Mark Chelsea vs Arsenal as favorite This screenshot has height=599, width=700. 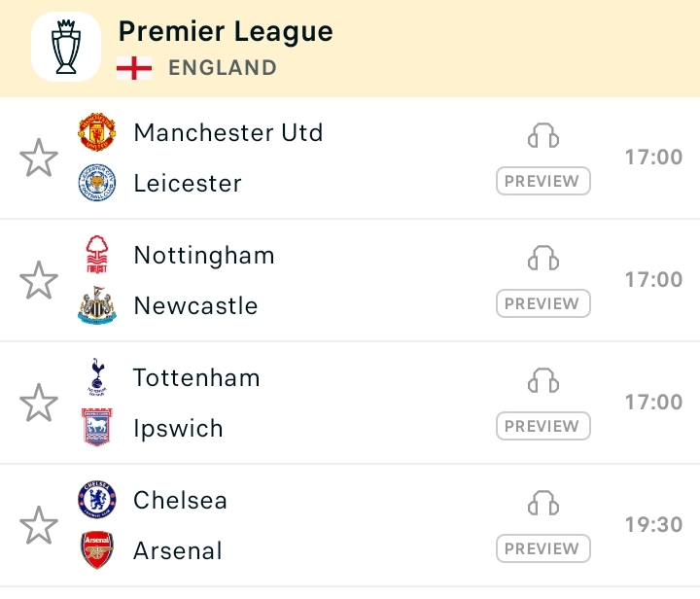point(39,525)
